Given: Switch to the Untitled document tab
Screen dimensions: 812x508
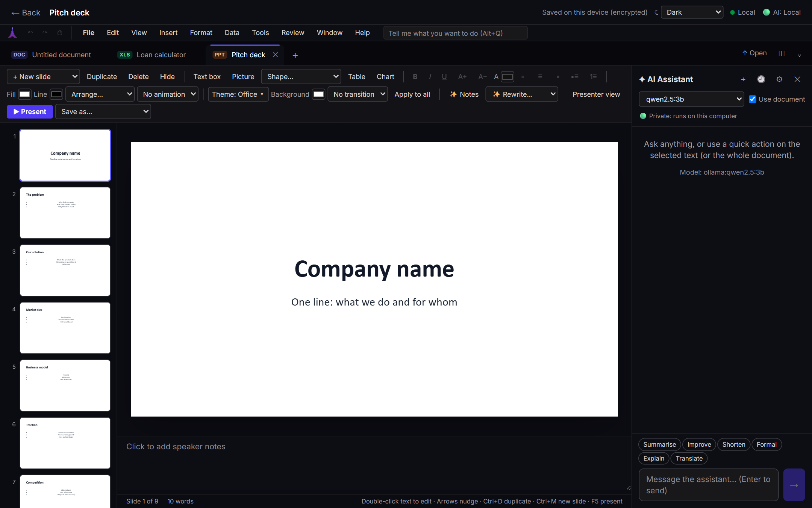Looking at the screenshot, I should pos(52,55).
